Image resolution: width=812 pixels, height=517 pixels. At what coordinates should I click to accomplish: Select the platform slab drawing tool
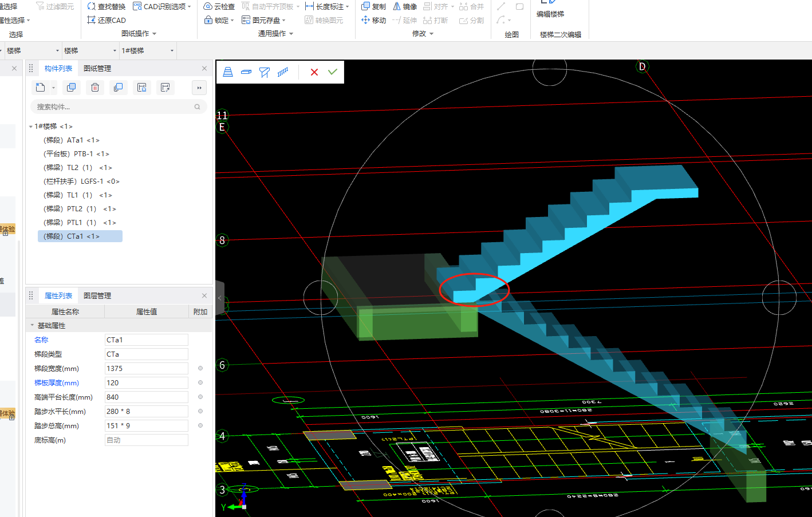[246, 72]
